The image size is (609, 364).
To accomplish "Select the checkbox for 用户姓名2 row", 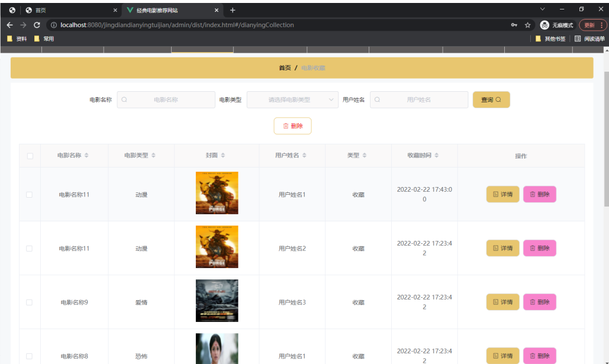I will coord(29,248).
